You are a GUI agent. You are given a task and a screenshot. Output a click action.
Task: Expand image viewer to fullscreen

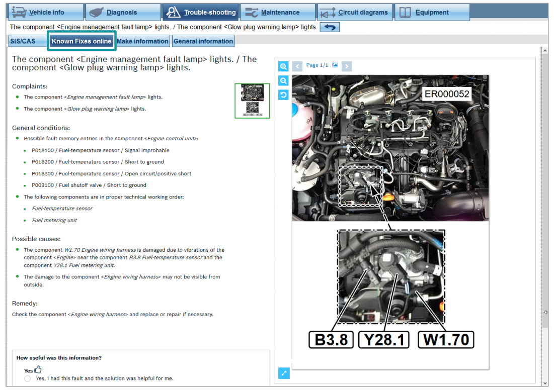284,373
